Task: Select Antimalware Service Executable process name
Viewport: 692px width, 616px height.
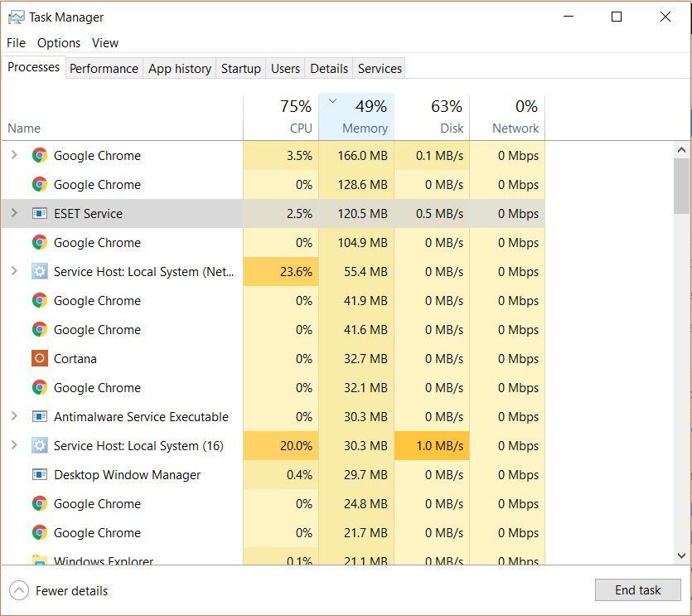Action: click(141, 416)
